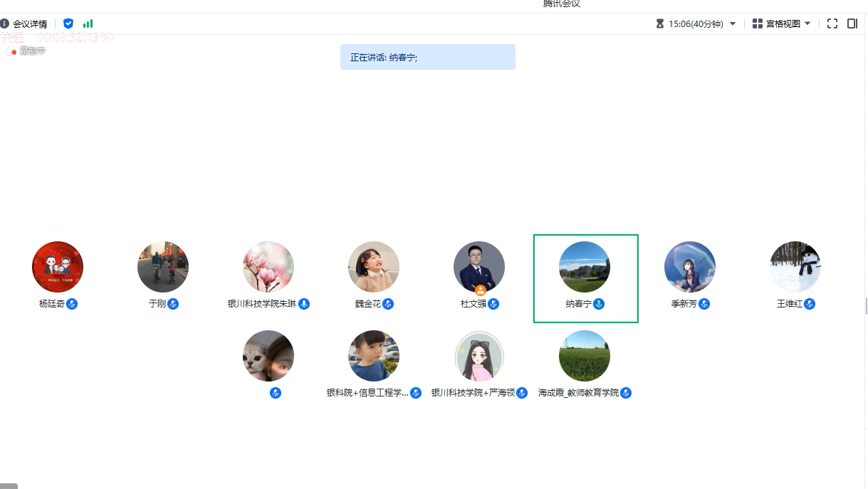The width and height of the screenshot is (868, 489).
Task: Click the scrollbar handle on the right edge
Action: coord(866,306)
